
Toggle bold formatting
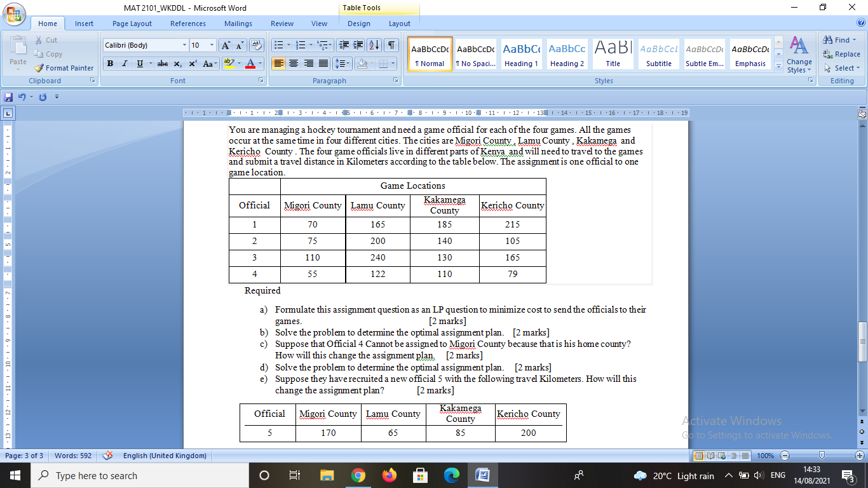point(109,64)
